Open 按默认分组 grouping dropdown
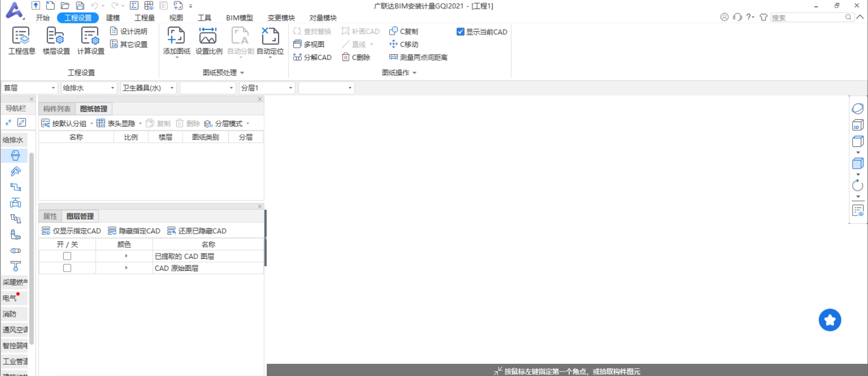 pyautogui.click(x=92, y=123)
